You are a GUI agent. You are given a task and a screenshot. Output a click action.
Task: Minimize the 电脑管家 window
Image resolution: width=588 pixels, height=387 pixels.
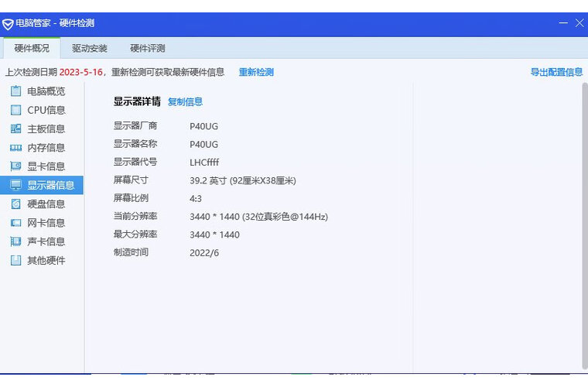[563, 23]
